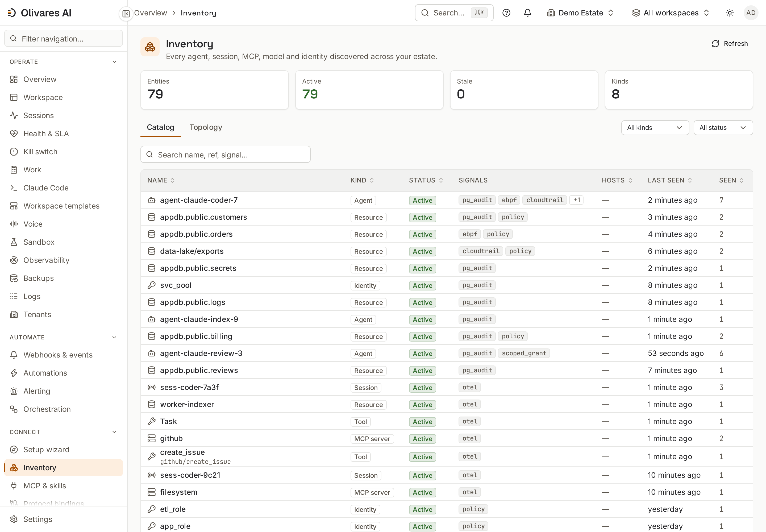Sort table by NAME column

point(161,180)
